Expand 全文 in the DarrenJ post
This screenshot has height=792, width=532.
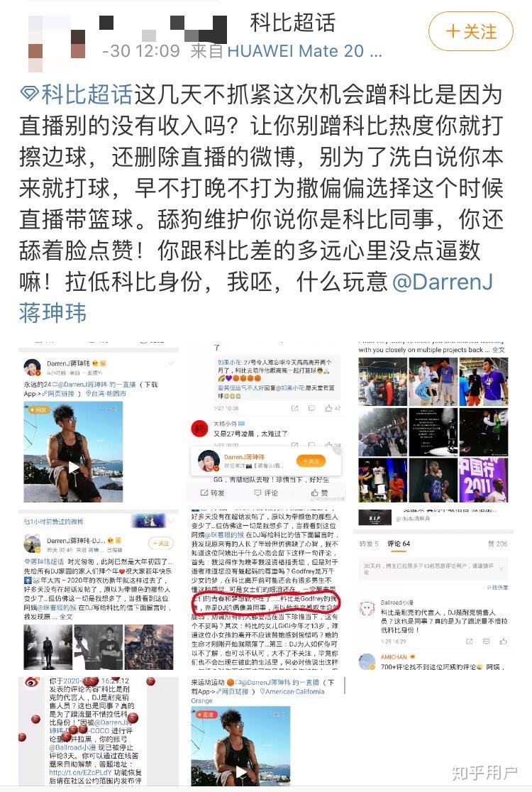pos(66,617)
